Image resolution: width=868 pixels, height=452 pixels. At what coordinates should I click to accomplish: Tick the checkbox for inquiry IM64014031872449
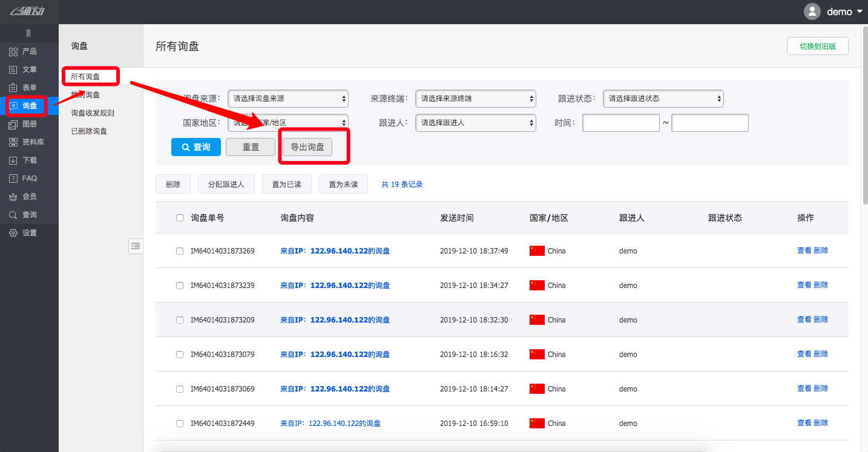pyautogui.click(x=180, y=423)
